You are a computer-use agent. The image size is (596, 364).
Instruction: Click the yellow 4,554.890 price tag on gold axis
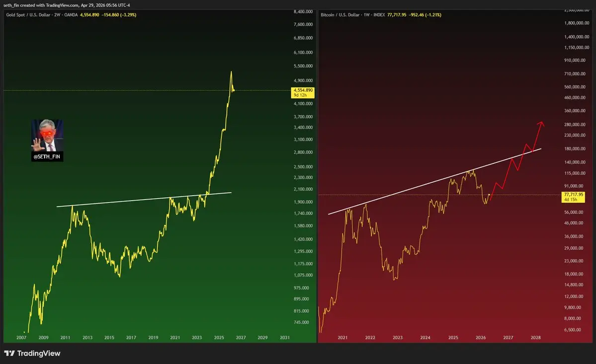(303, 92)
